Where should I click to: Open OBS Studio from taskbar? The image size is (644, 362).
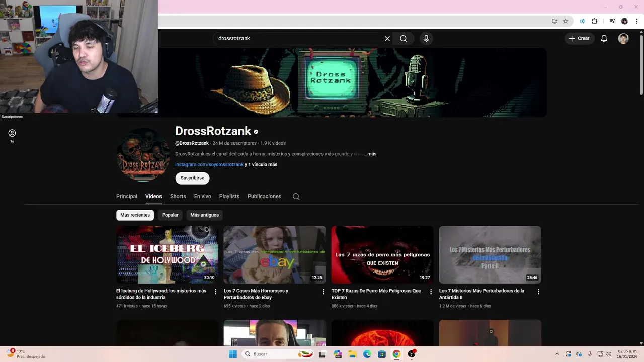pos(412,354)
